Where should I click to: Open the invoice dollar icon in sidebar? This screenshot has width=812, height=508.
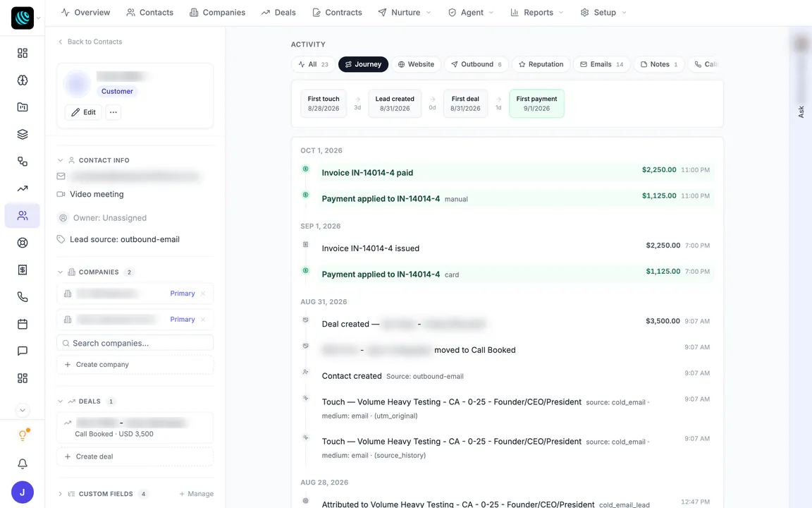pos(23,270)
